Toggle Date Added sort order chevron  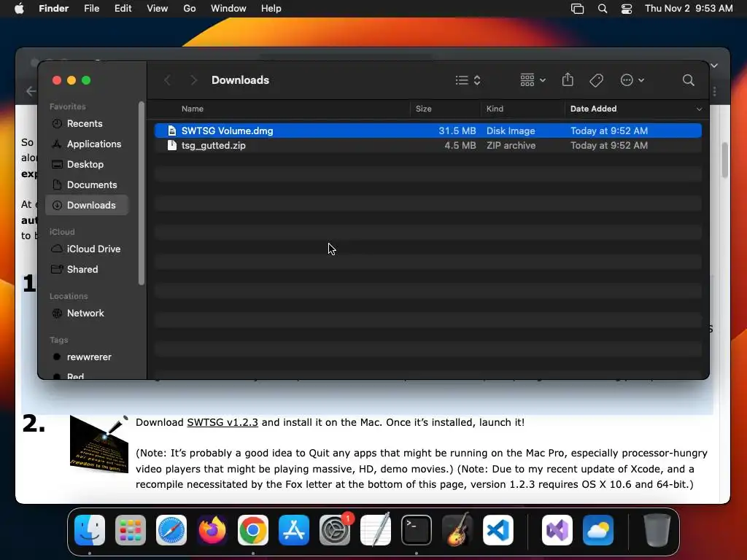(699, 109)
